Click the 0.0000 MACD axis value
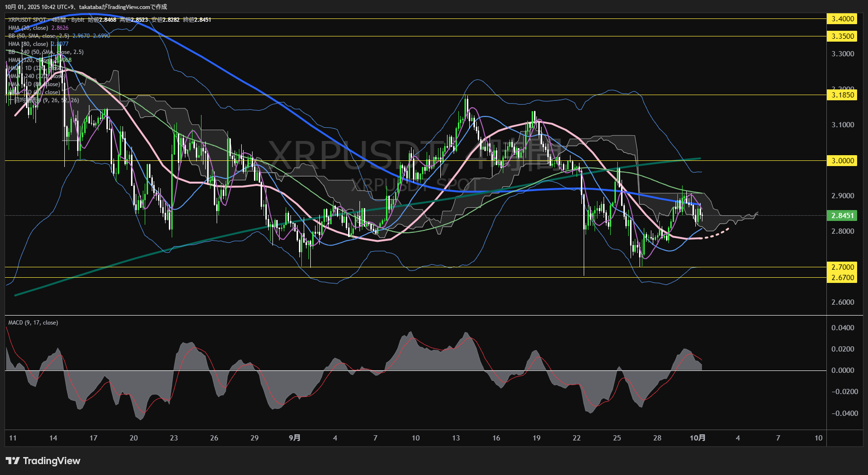This screenshot has height=475, width=868. 842,370
